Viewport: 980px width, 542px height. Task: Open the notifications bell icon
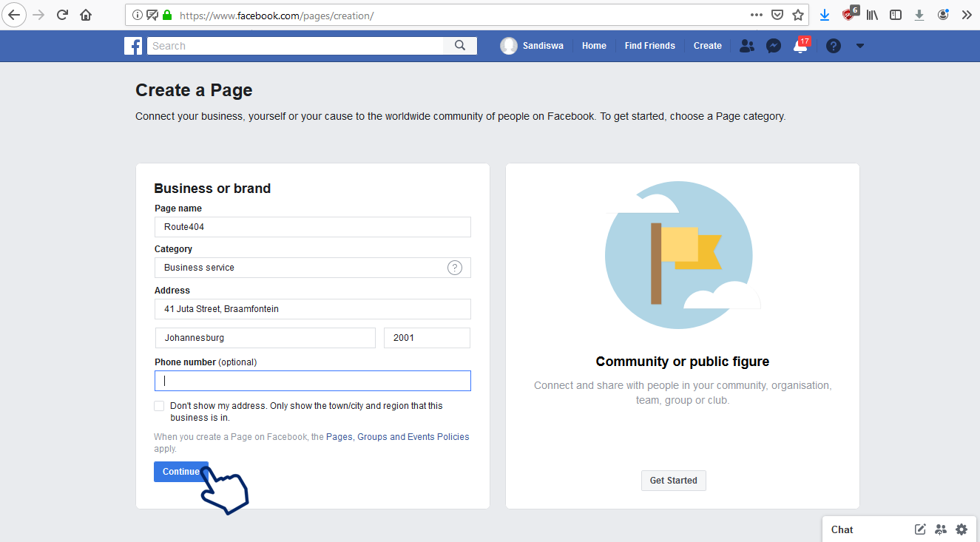coord(800,46)
